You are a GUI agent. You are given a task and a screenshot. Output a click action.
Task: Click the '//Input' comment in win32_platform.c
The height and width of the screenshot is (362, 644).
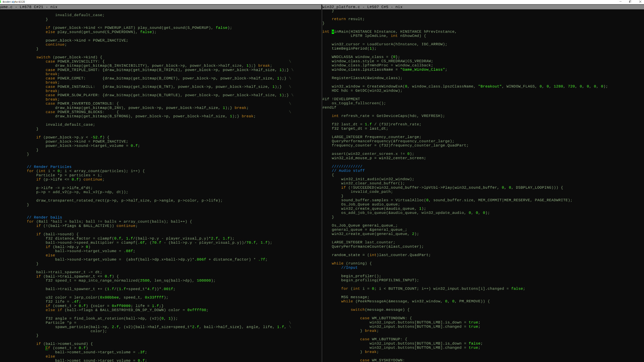point(349,267)
